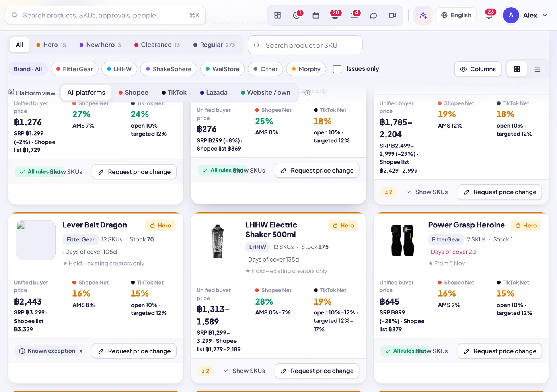Switch to the Lazada platform tab
Image resolution: width=557 pixels, height=392 pixels.
click(214, 93)
